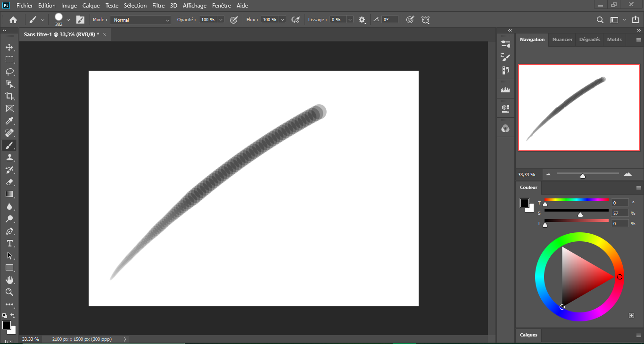Toggle pressure control for opacity
The image size is (644, 344).
click(233, 20)
